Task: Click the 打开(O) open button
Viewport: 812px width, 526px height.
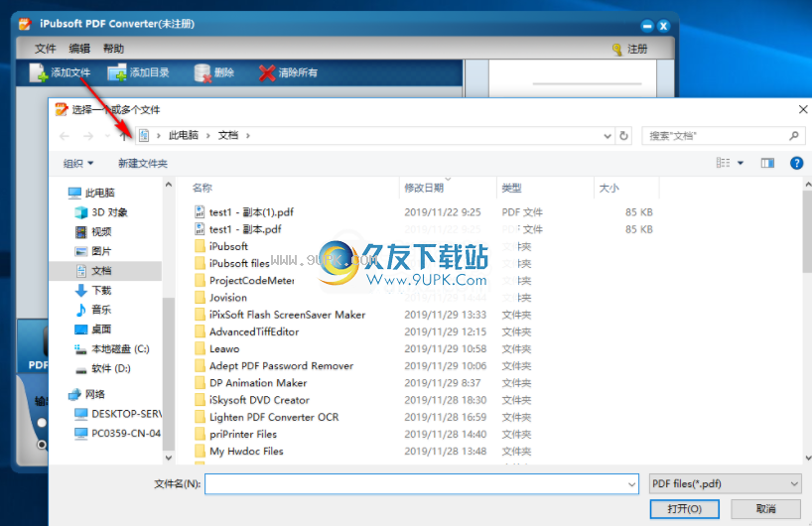Action: 685,509
